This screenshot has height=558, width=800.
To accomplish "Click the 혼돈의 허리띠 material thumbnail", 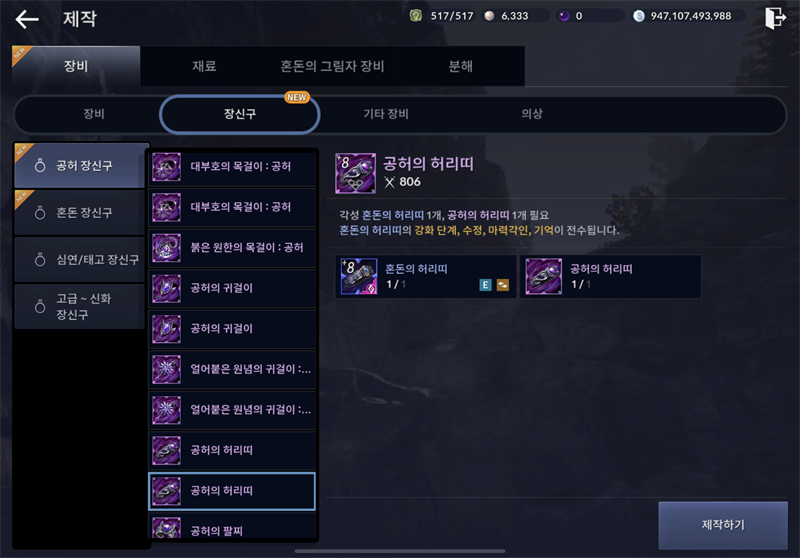I will tap(359, 276).
